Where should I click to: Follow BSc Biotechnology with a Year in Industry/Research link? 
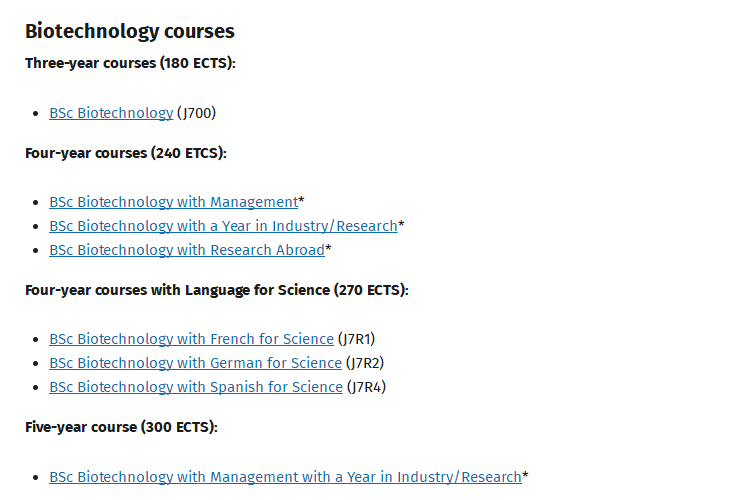(x=223, y=226)
